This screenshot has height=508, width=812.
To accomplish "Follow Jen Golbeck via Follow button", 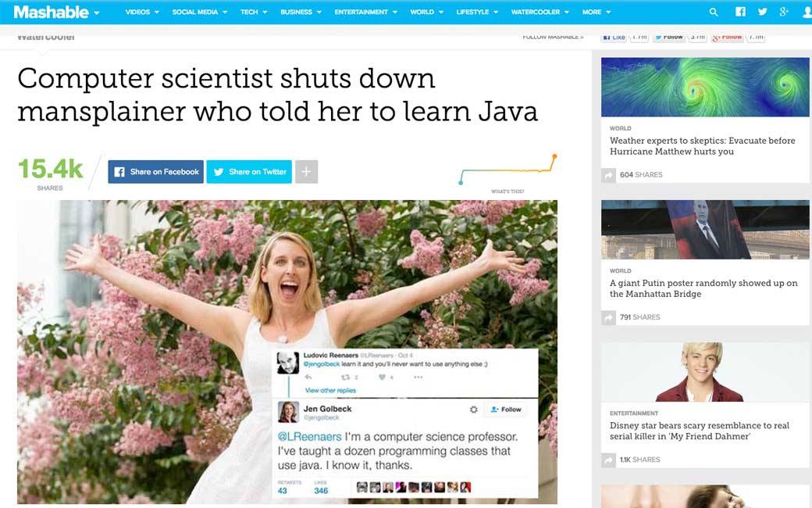I will tap(505, 410).
